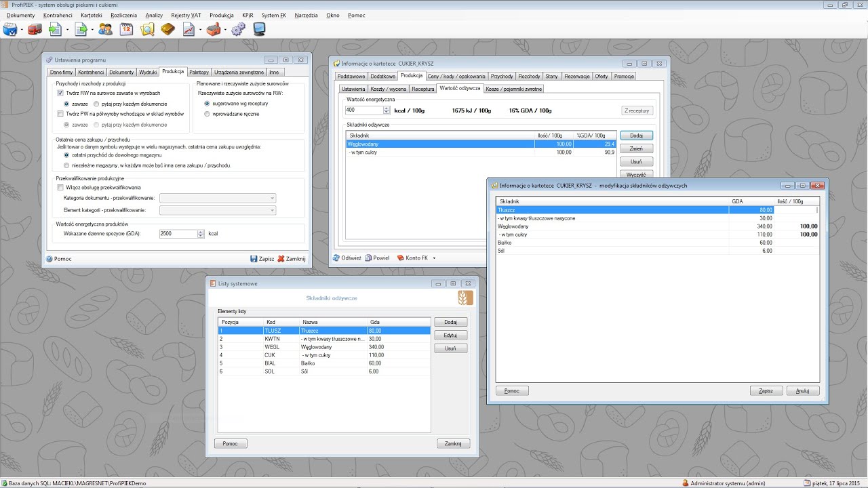Click the database icon in the status bar
Screen dimensions: 868x488
pos(5,483)
